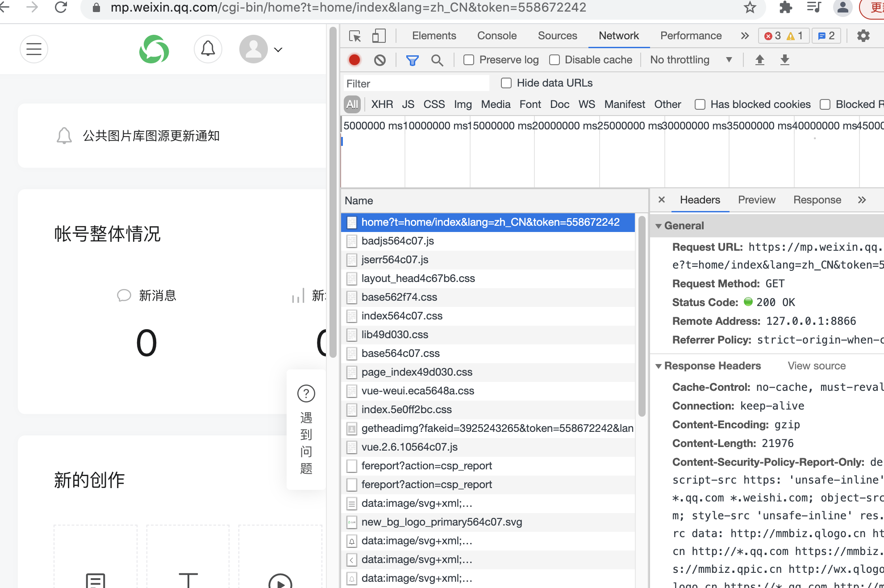
Task: Open the network search magnifier
Action: 437,60
